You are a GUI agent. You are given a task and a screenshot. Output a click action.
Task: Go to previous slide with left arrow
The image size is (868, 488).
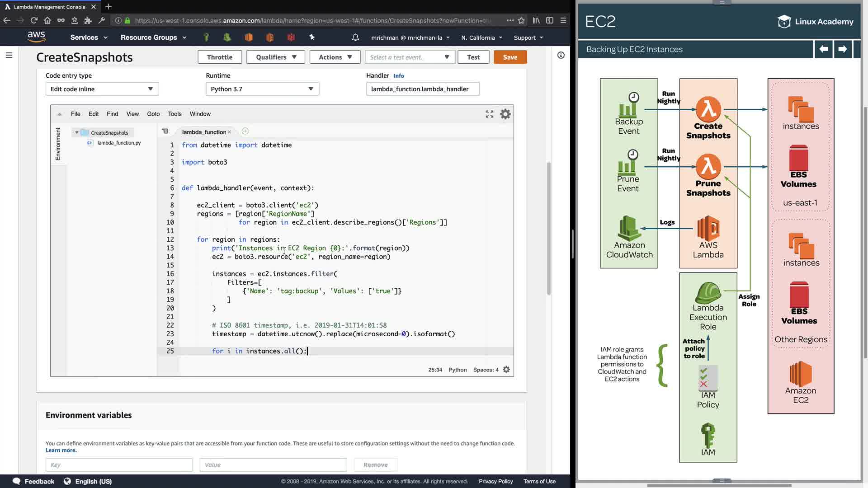click(824, 49)
